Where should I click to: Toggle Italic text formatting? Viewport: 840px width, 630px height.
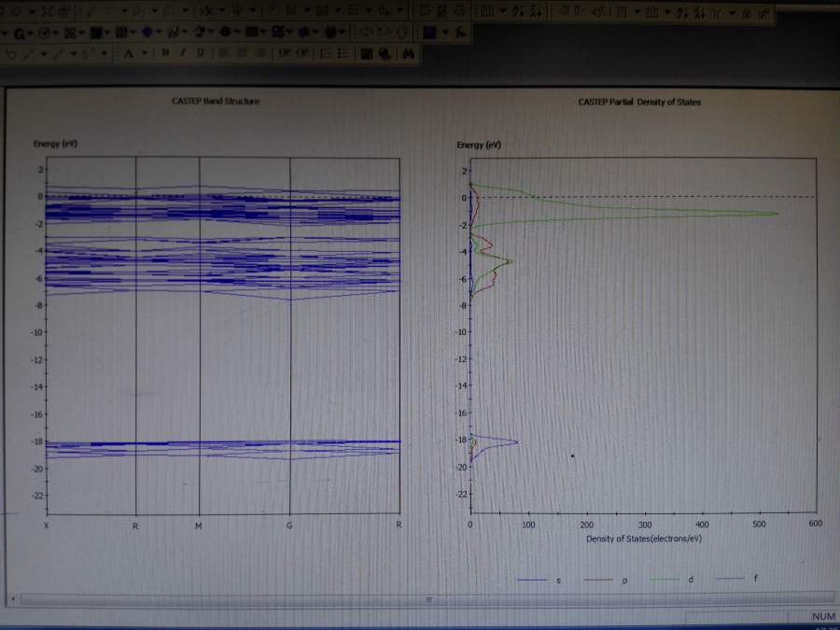click(183, 53)
